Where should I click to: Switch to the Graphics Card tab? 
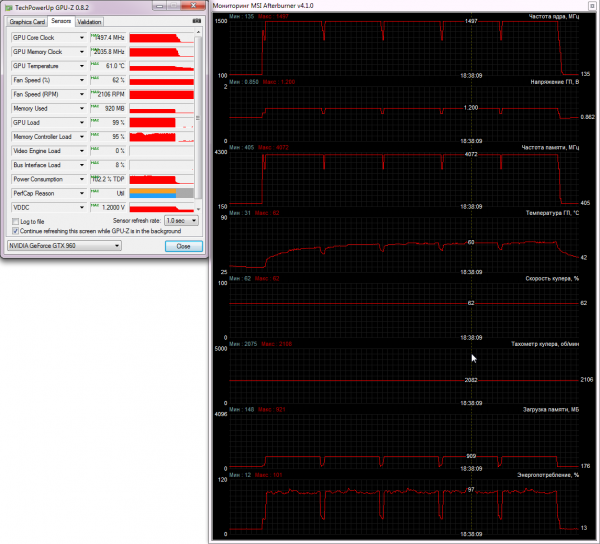27,22
